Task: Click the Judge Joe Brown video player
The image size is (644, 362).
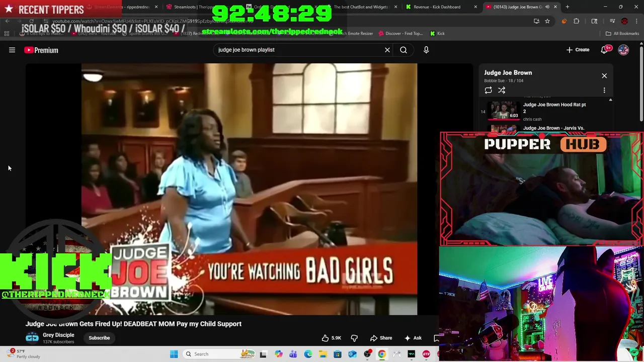Action: pyautogui.click(x=249, y=189)
